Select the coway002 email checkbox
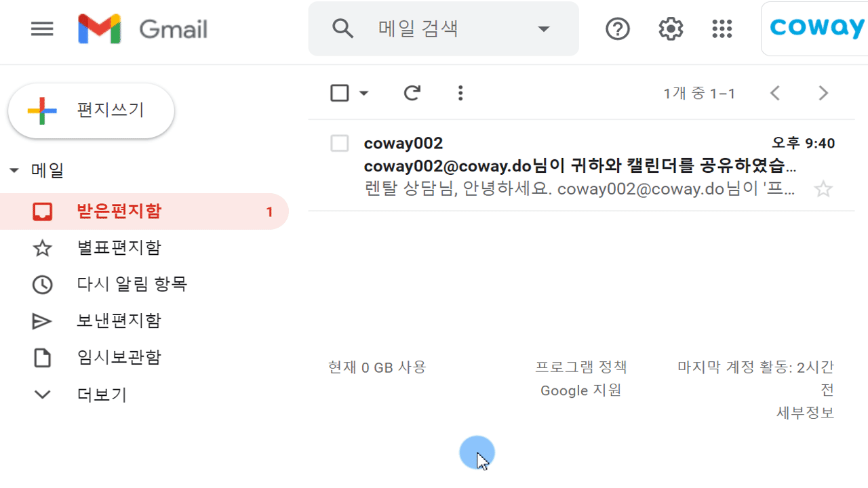This screenshot has width=868, height=488. [339, 143]
